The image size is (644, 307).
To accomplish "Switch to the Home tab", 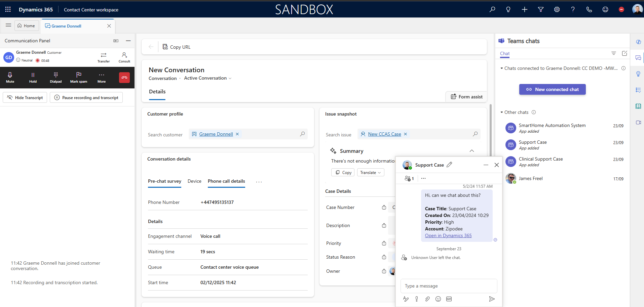I will click(26, 26).
